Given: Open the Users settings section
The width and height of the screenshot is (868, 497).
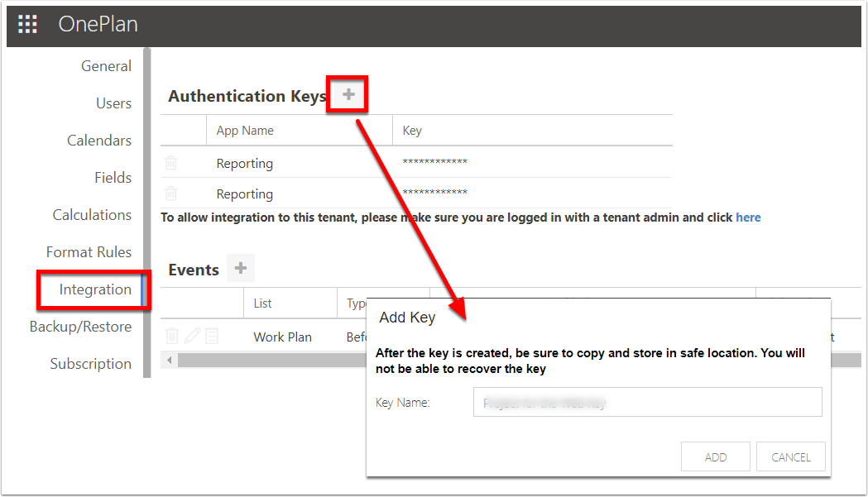Looking at the screenshot, I should point(113,103).
